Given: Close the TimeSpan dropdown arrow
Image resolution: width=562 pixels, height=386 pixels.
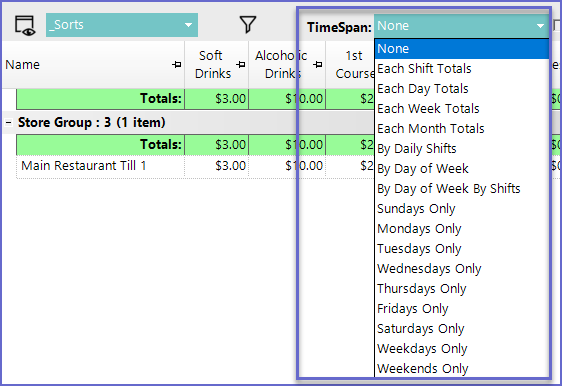Looking at the screenshot, I should [540, 26].
